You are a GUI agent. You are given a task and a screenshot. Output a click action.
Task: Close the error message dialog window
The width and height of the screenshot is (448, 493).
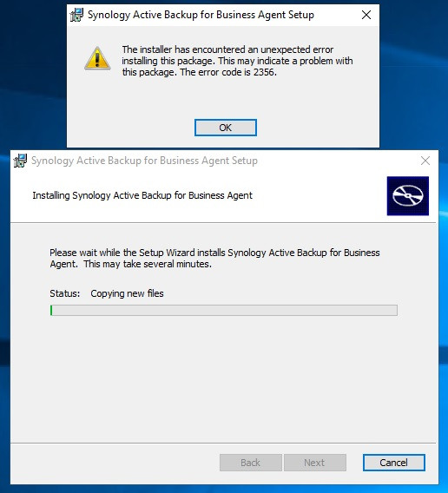pyautogui.click(x=366, y=15)
